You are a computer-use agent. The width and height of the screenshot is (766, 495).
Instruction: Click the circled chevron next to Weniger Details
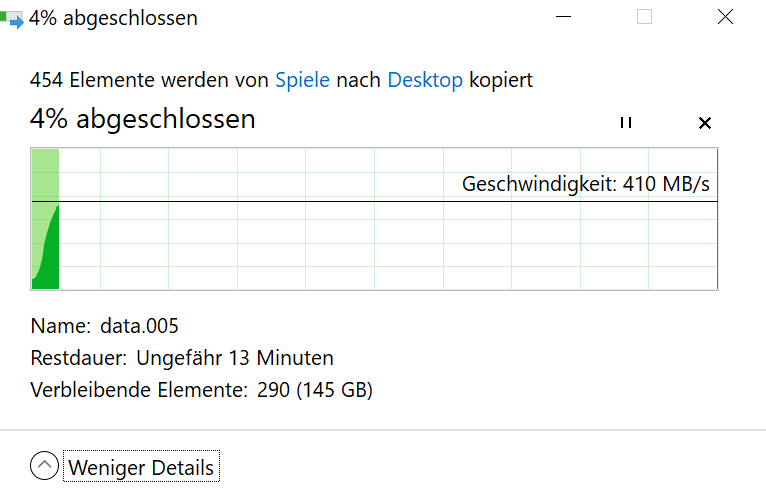44,466
